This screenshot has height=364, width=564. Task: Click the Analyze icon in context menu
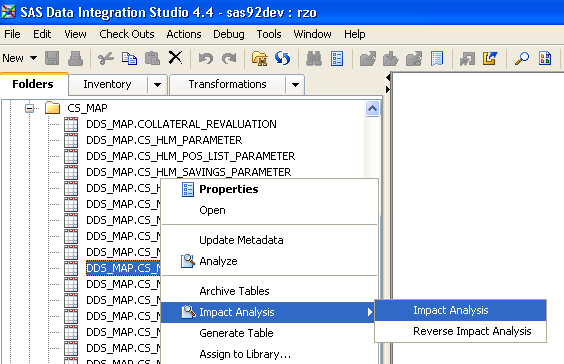[188, 261]
